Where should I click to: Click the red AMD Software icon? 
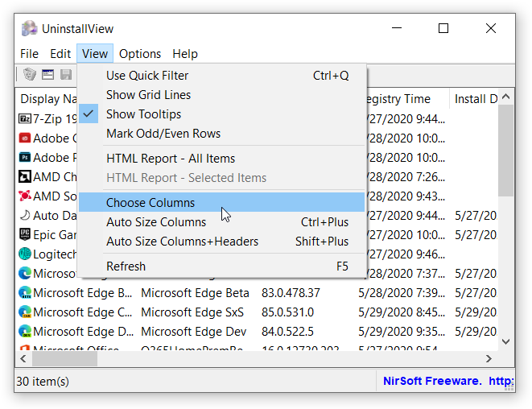[25, 196]
